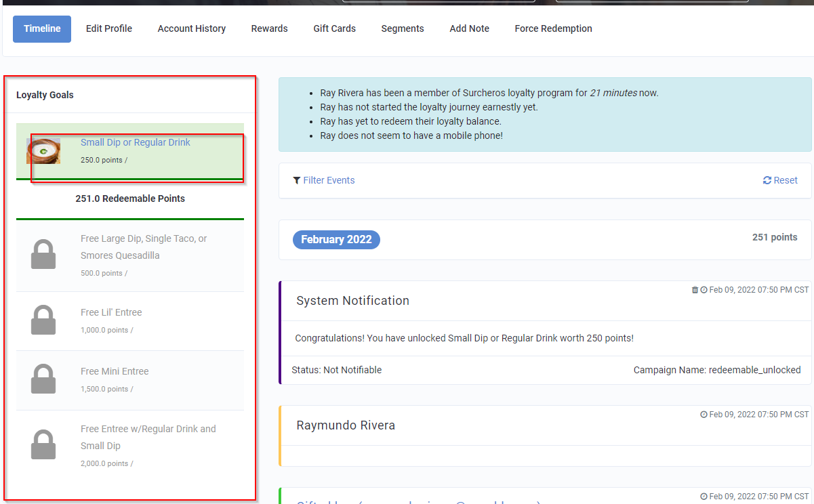Click the filter funnel icon

pyautogui.click(x=297, y=180)
